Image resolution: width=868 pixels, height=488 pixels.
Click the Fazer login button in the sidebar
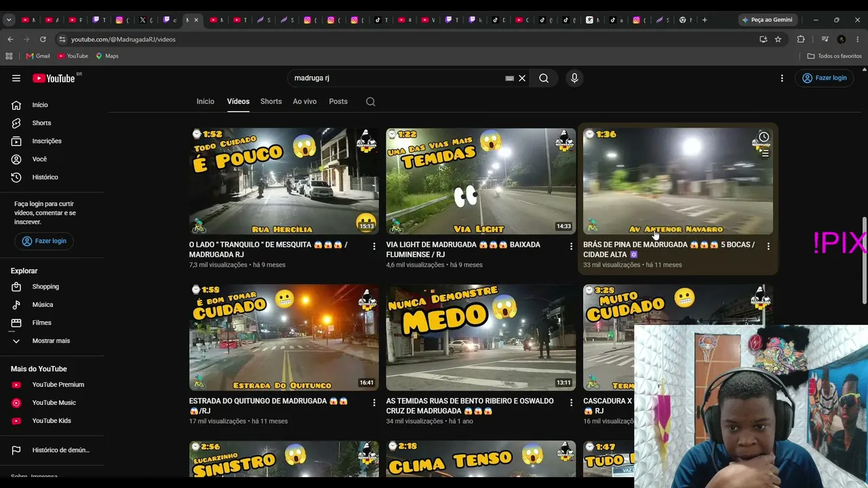pos(44,241)
